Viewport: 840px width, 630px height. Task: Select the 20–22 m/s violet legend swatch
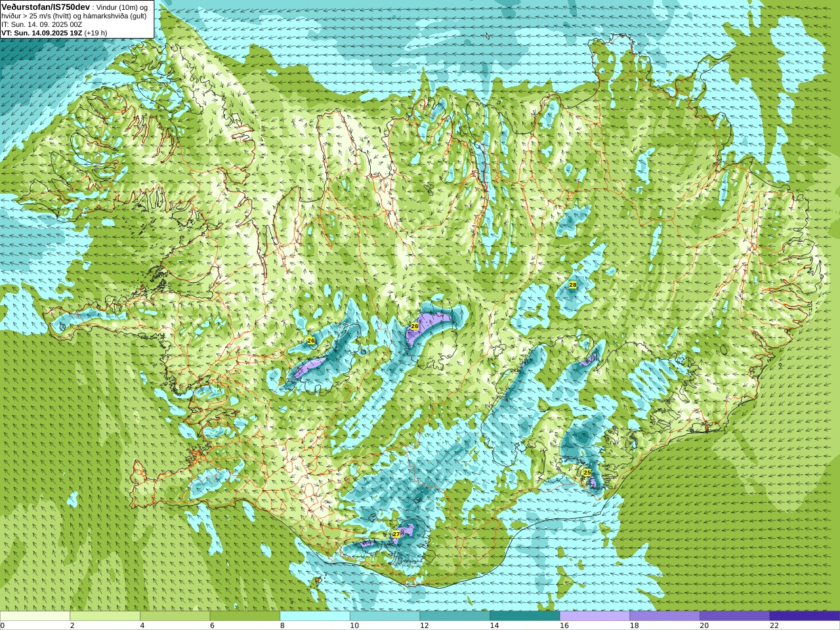[735, 616]
